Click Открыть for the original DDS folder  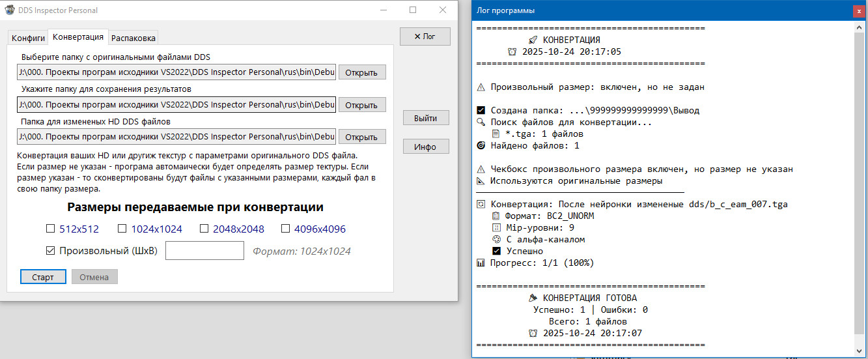[362, 72]
